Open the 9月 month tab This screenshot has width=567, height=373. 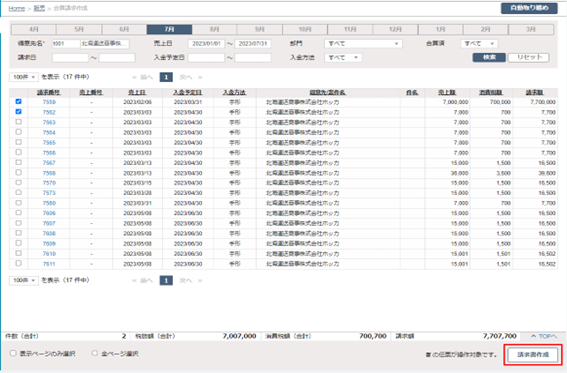260,29
